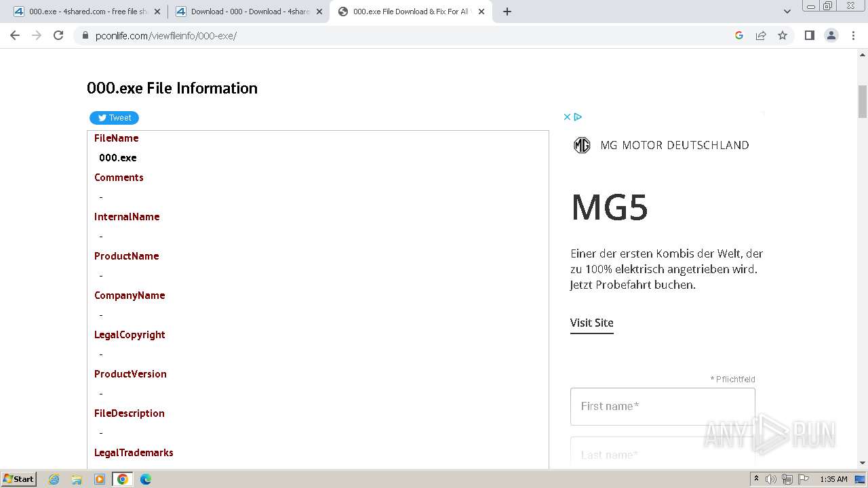Click the browser forward arrow

pyautogui.click(x=37, y=35)
